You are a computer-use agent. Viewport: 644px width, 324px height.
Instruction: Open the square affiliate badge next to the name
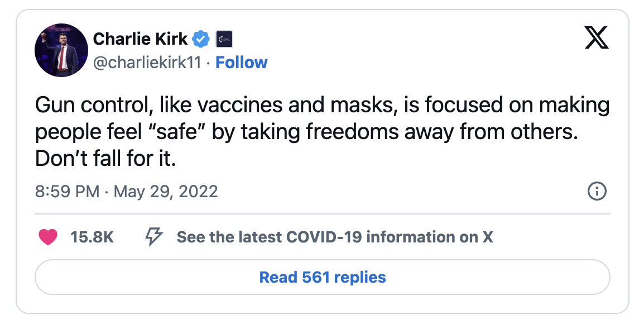[x=224, y=40]
